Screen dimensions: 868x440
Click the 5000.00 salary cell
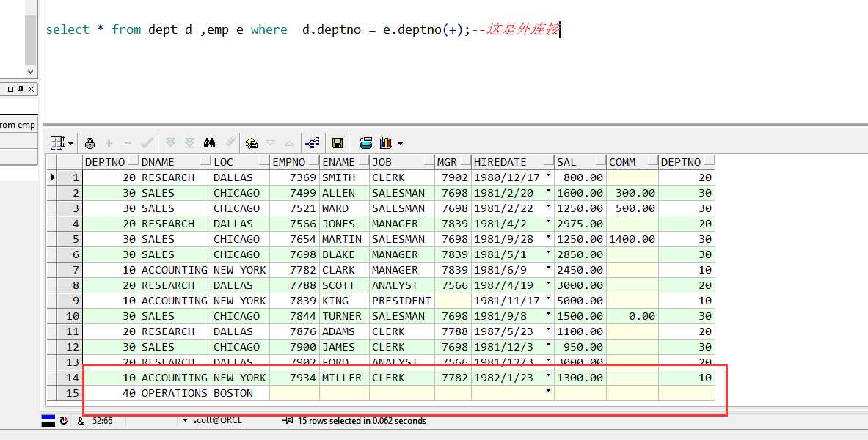click(580, 301)
